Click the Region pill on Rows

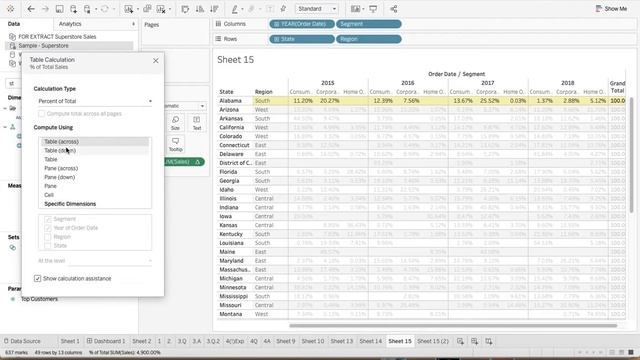click(x=369, y=39)
